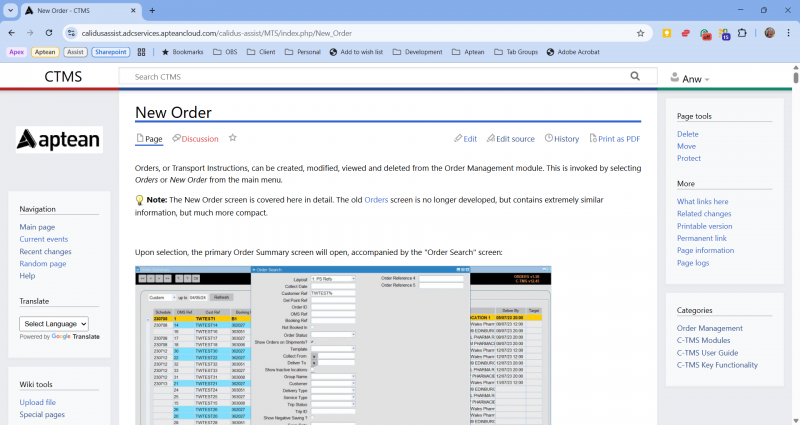Open the Development bookmark folder
Screen dimensions: 800x425
(x=417, y=52)
